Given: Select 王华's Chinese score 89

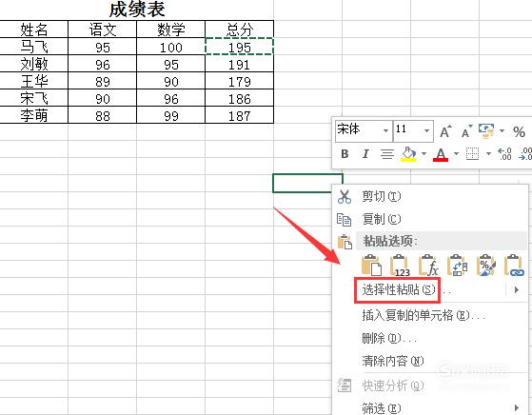Looking at the screenshot, I should click(x=103, y=81).
